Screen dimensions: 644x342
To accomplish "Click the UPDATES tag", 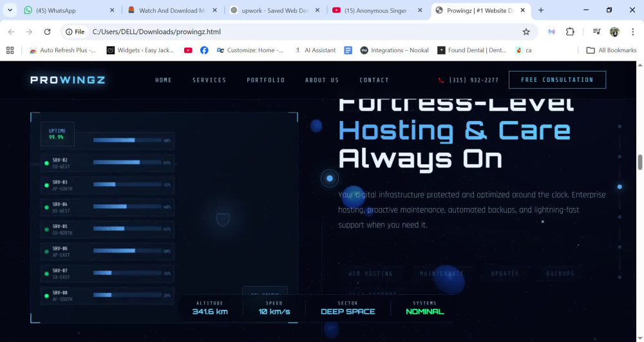I will (x=505, y=274).
